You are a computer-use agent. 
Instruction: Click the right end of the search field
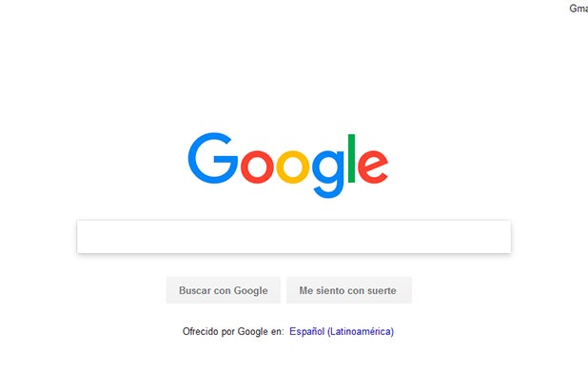point(502,237)
